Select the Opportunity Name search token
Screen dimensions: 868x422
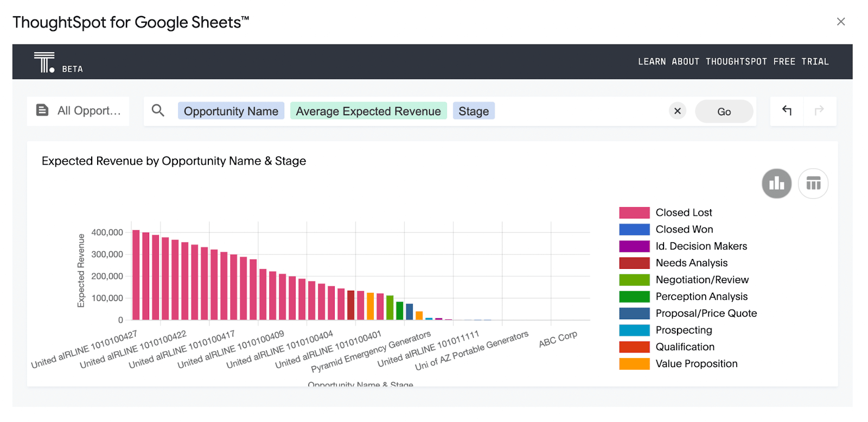231,111
